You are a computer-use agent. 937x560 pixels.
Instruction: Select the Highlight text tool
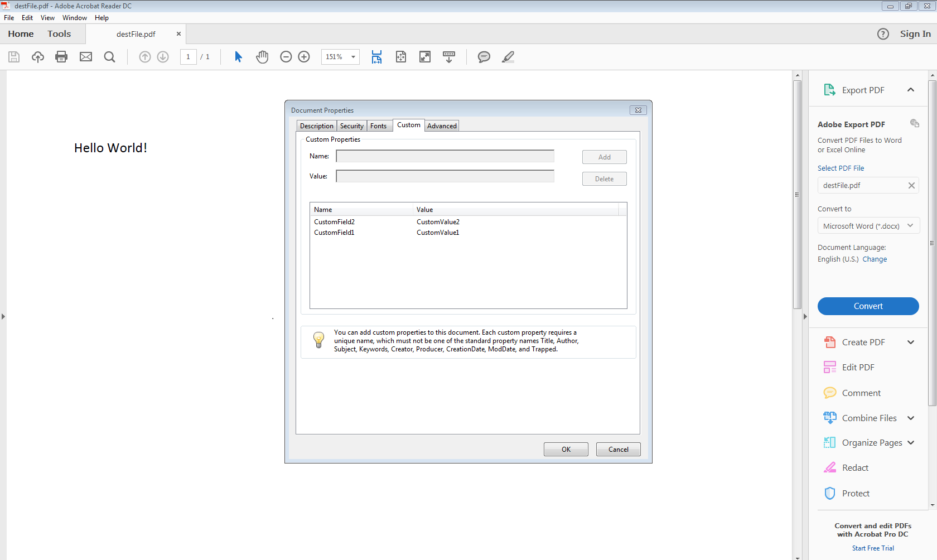pos(508,56)
